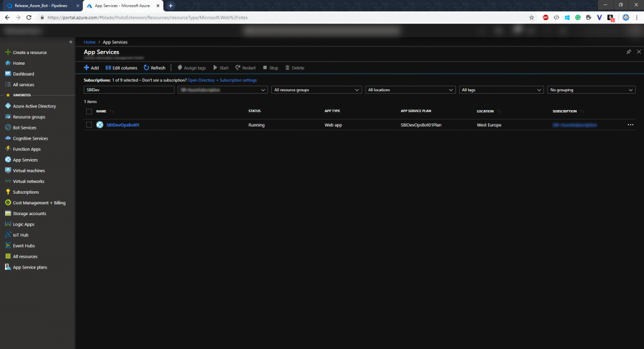Open a new browser tab
The image size is (644, 349).
pyautogui.click(x=170, y=6)
